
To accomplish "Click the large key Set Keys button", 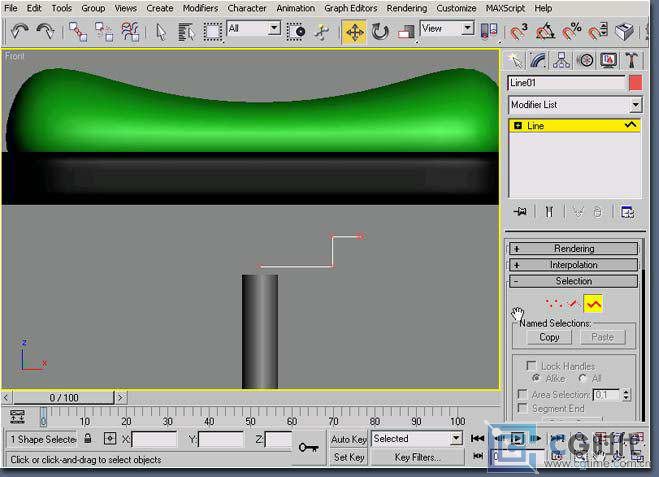I will tap(308, 448).
